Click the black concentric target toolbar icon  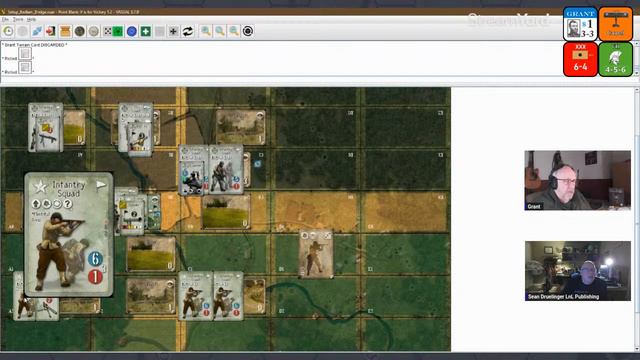coord(248,31)
